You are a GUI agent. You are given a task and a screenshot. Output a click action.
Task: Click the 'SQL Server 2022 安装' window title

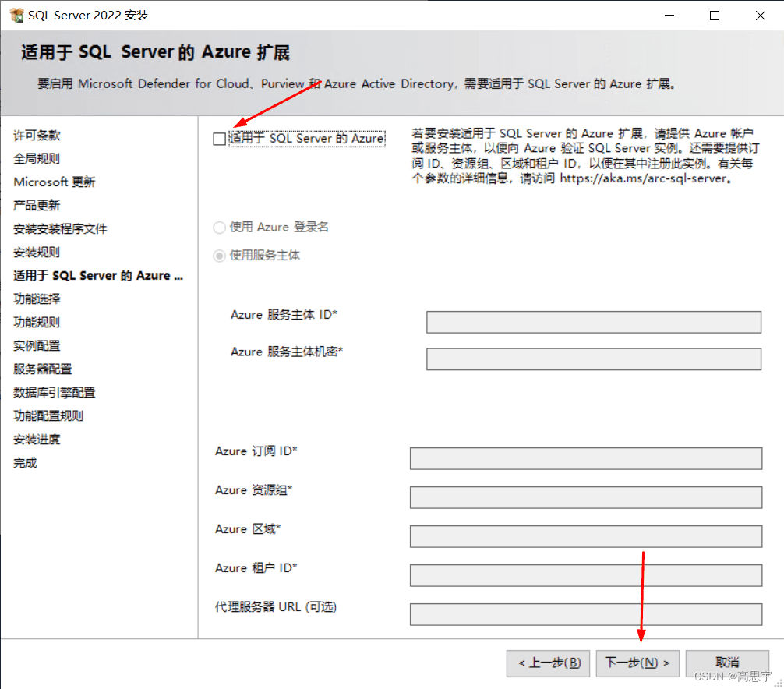(x=88, y=16)
